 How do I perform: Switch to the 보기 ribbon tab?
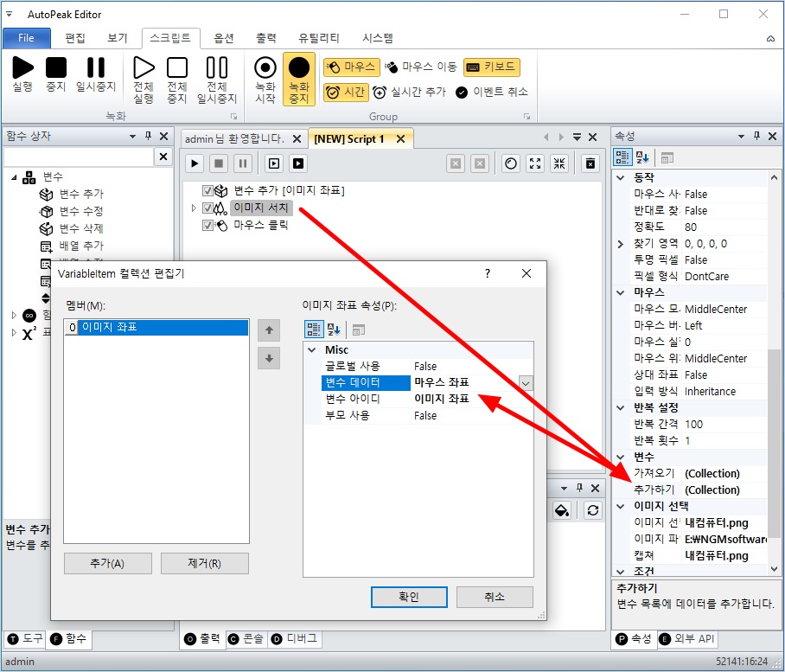coord(118,38)
